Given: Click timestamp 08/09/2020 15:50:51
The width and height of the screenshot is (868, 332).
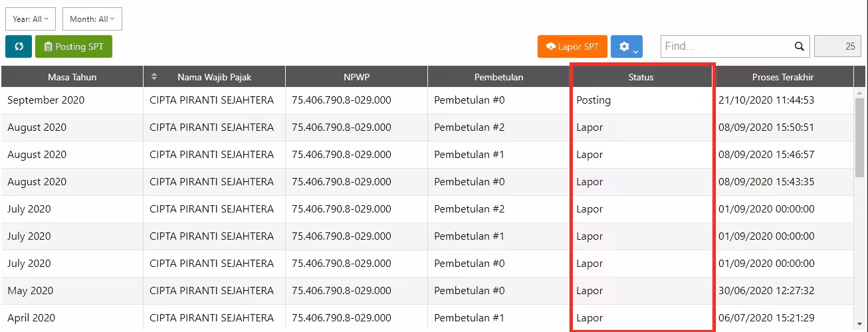Looking at the screenshot, I should click(x=766, y=127).
